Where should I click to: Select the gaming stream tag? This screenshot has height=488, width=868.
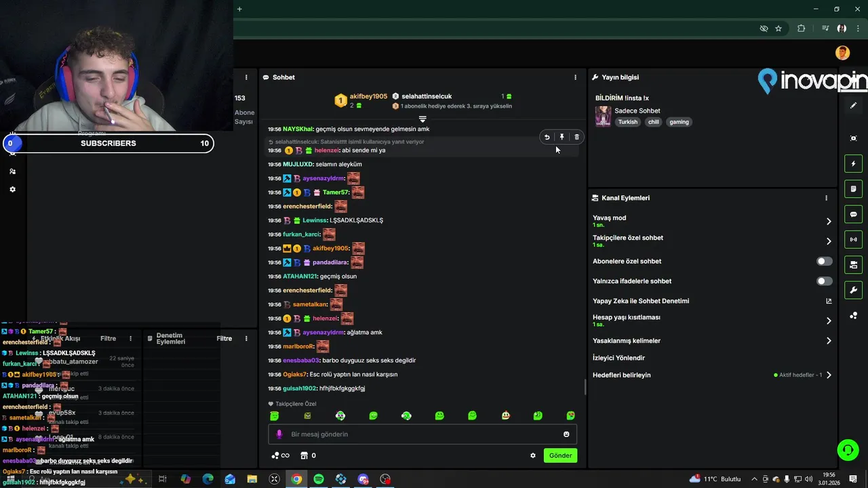(679, 122)
